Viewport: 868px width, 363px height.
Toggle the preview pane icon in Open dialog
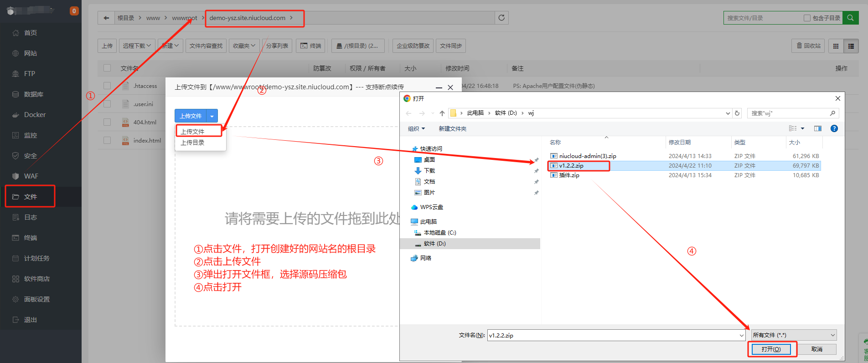coord(818,128)
